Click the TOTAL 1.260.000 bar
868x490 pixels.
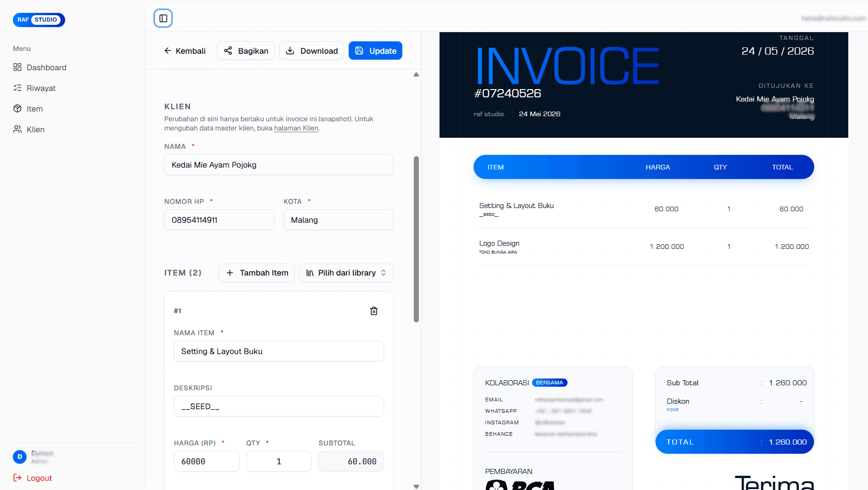734,442
